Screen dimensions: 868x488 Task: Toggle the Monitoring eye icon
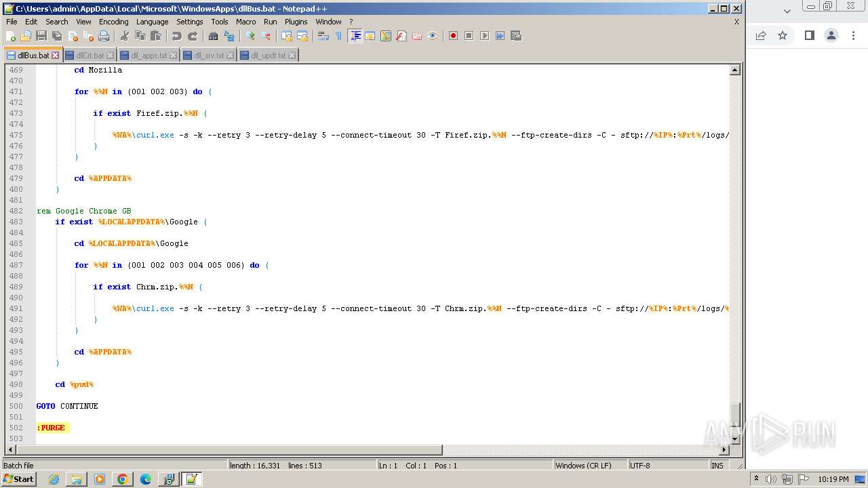pyautogui.click(x=433, y=36)
